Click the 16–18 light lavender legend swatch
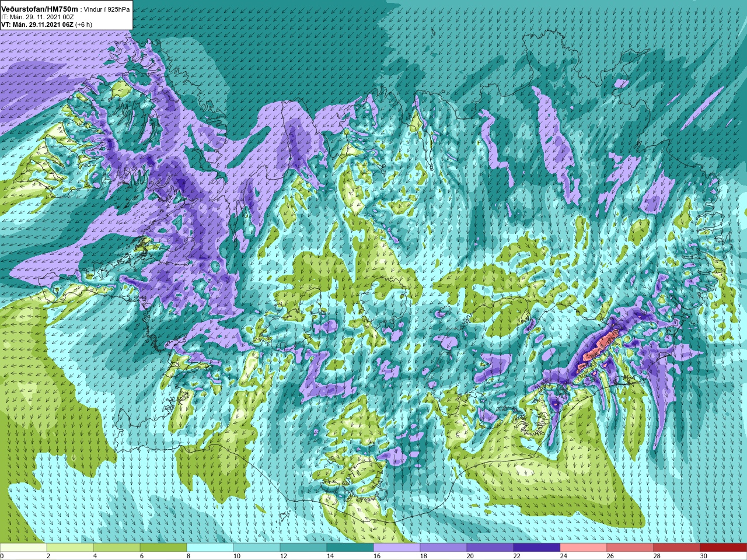The width and height of the screenshot is (747, 560). 397,547
